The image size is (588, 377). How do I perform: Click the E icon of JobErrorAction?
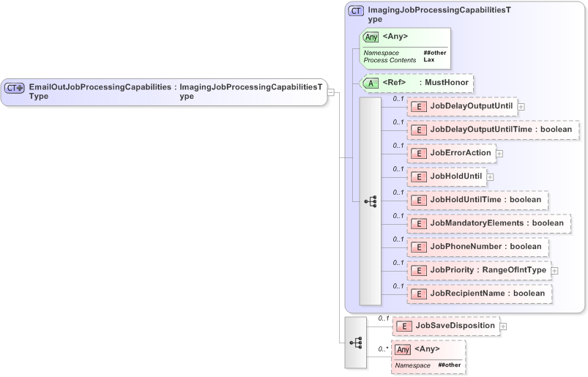pyautogui.click(x=418, y=154)
